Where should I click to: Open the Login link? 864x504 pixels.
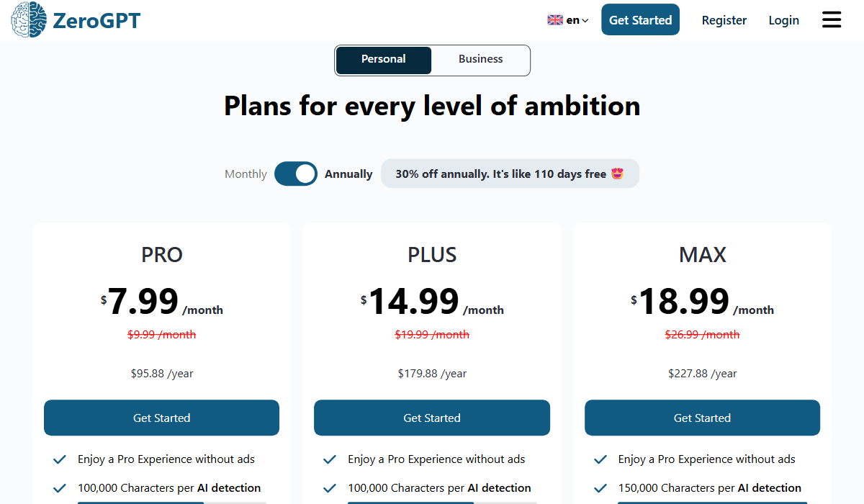pyautogui.click(x=783, y=20)
